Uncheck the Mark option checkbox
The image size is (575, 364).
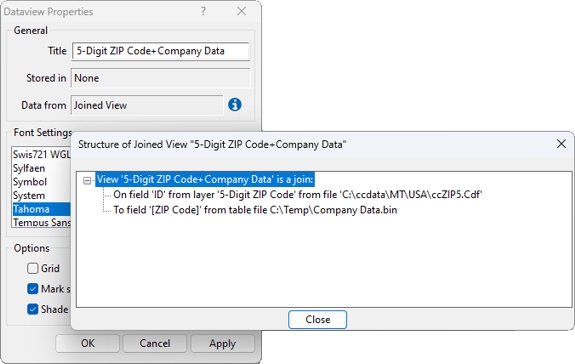(33, 289)
